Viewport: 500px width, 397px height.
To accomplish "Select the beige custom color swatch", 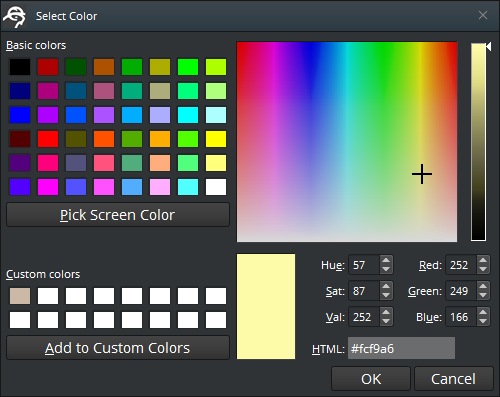I will pos(20,296).
